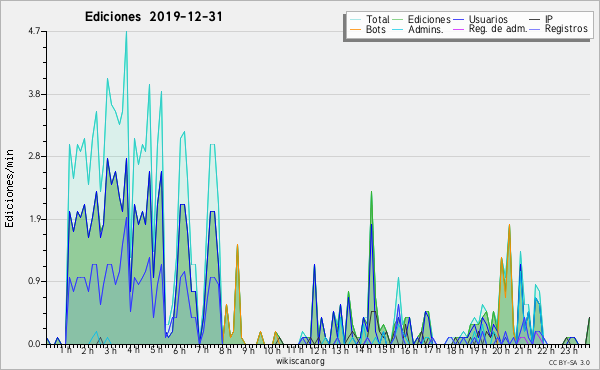Click the '13 h' x-axis label
The image size is (600, 370).
tap(341, 350)
